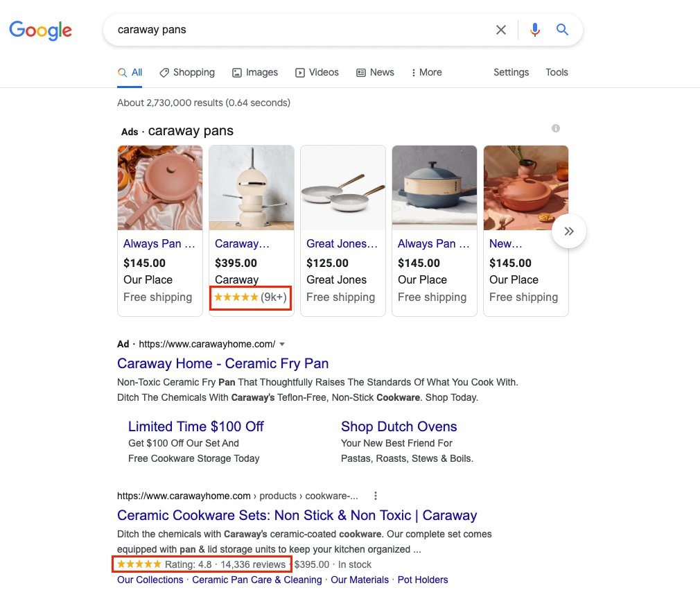The width and height of the screenshot is (700, 606).
Task: Switch to the Images tab
Action: (x=255, y=72)
